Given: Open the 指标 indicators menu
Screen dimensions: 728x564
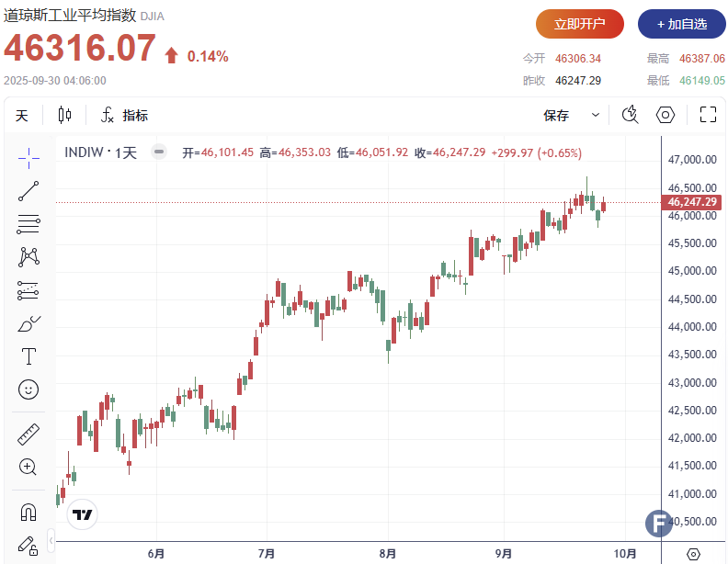Looking at the screenshot, I should [x=124, y=115].
